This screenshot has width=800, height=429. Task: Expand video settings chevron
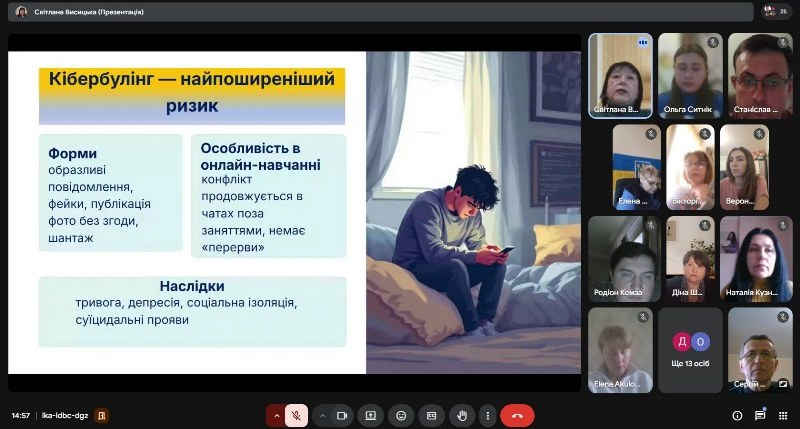[322, 415]
